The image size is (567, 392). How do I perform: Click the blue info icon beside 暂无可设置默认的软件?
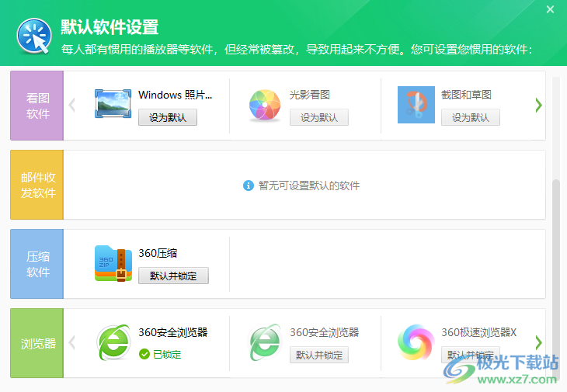click(249, 186)
